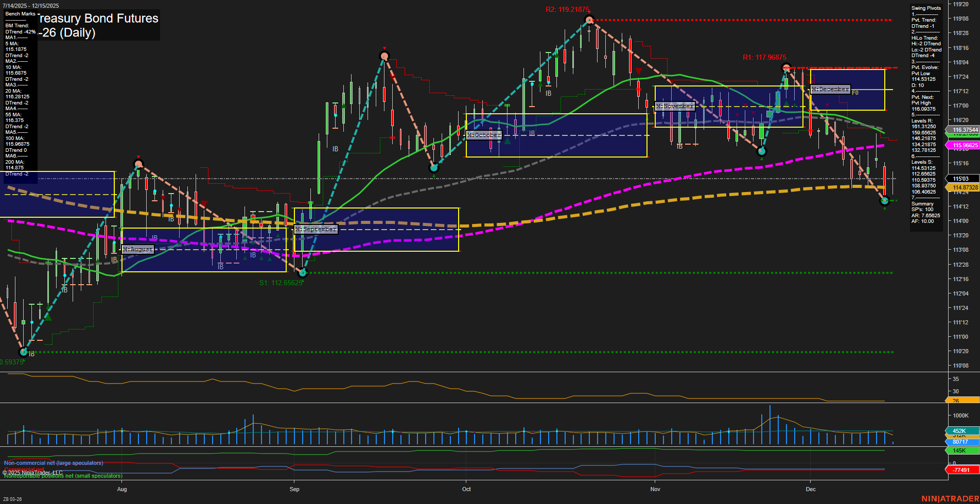The image size is (980, 504).
Task: Click the NinjaTrader logo in bottom corner
Action: pyautogui.click(x=949, y=498)
